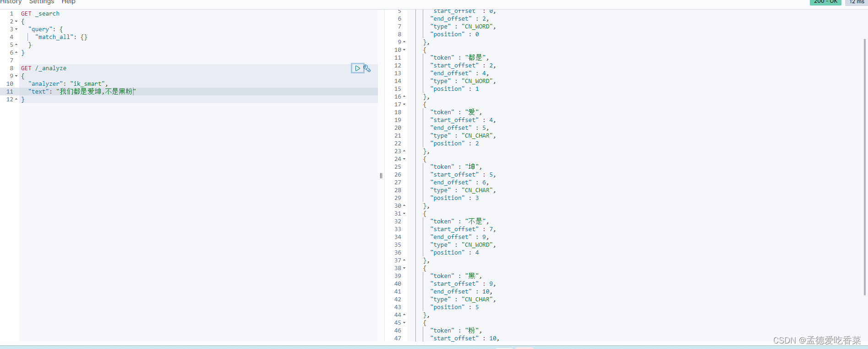Collapse response object at line 38
The width and height of the screenshot is (868, 349).
404,268
